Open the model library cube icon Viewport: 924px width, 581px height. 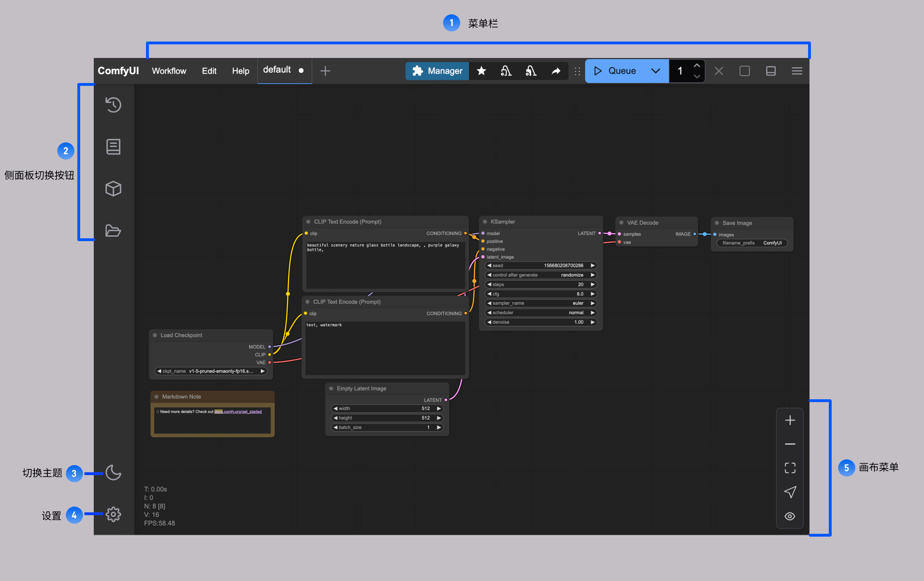113,189
